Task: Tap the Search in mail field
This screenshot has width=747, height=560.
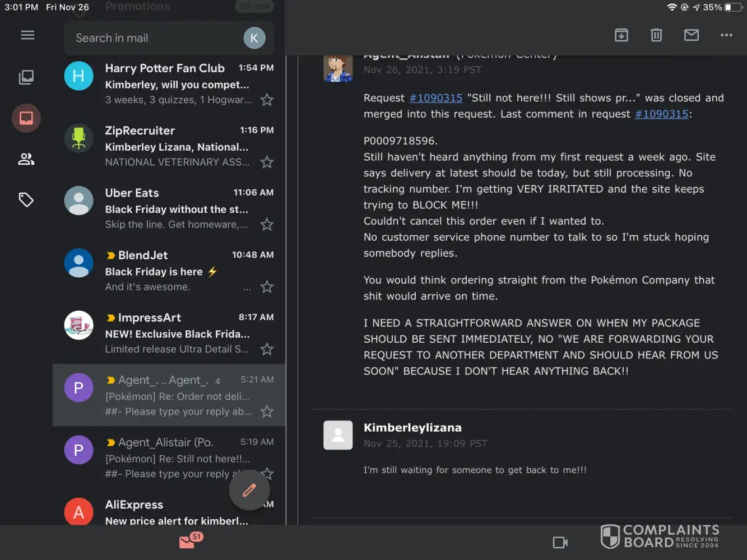Action: point(151,38)
